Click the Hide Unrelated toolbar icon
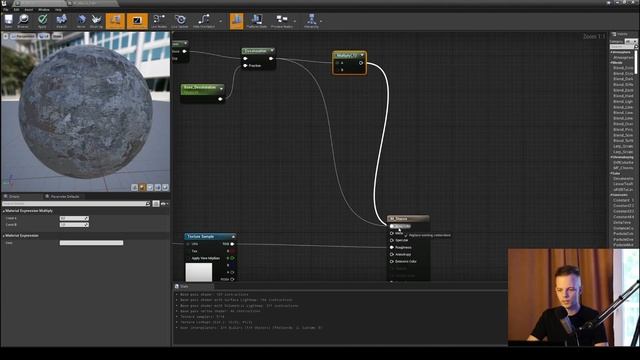Screen dimensions: 640x360 point(204,21)
